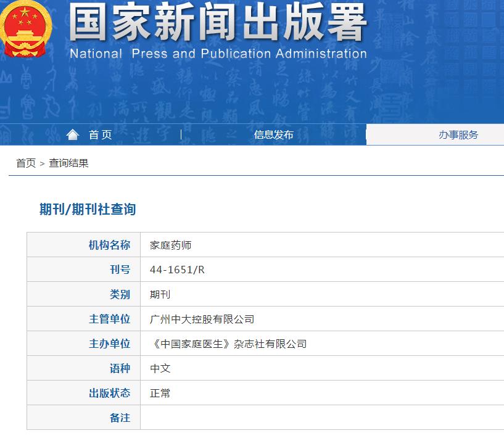Switch to the 信息发布 navigation tab
Screen dimensions: 504x441
tap(273, 134)
